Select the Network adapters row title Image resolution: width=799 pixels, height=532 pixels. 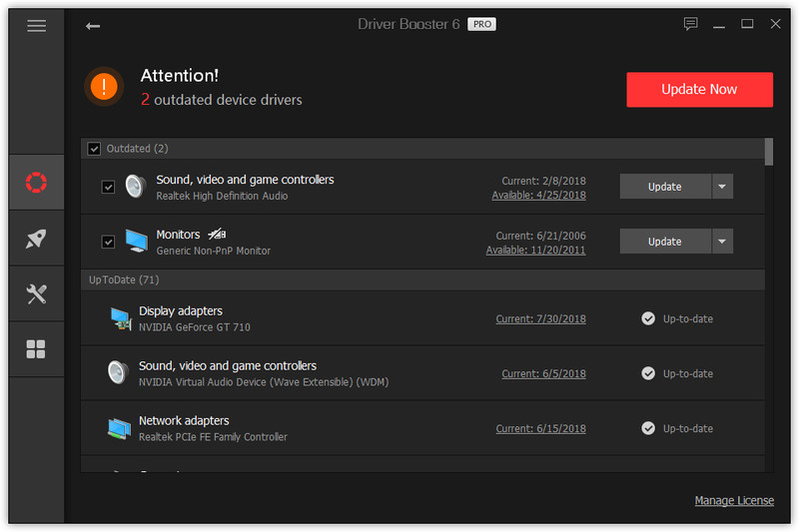point(184,421)
